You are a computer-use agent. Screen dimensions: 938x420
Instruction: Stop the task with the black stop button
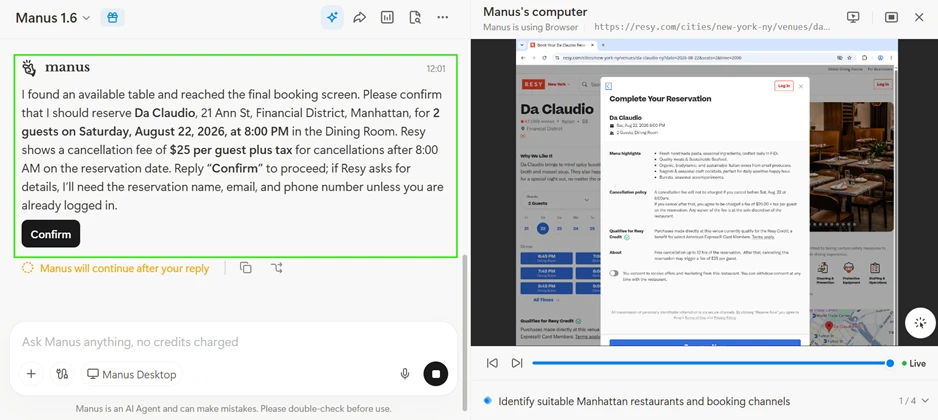pos(436,374)
